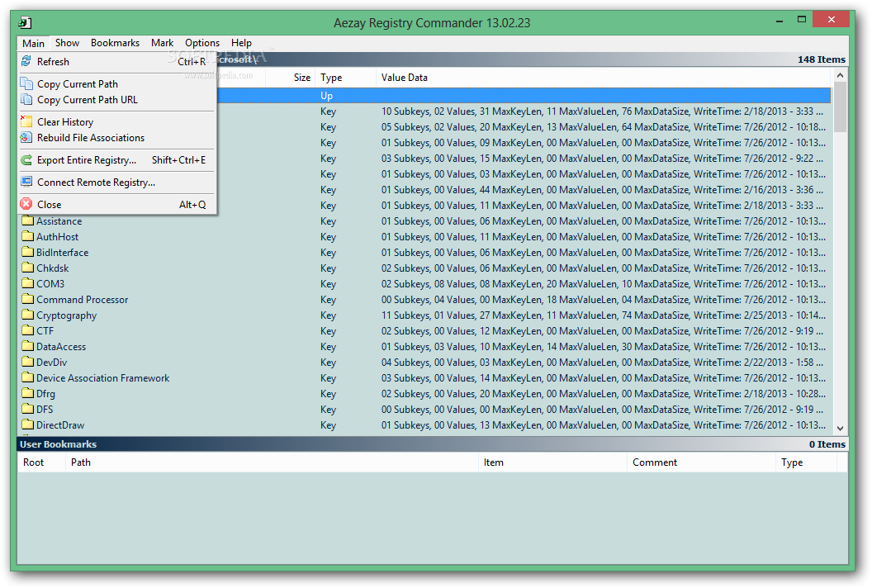Choose Close from the Main menu
Viewport: 872px width, 588px height.
[x=116, y=204]
